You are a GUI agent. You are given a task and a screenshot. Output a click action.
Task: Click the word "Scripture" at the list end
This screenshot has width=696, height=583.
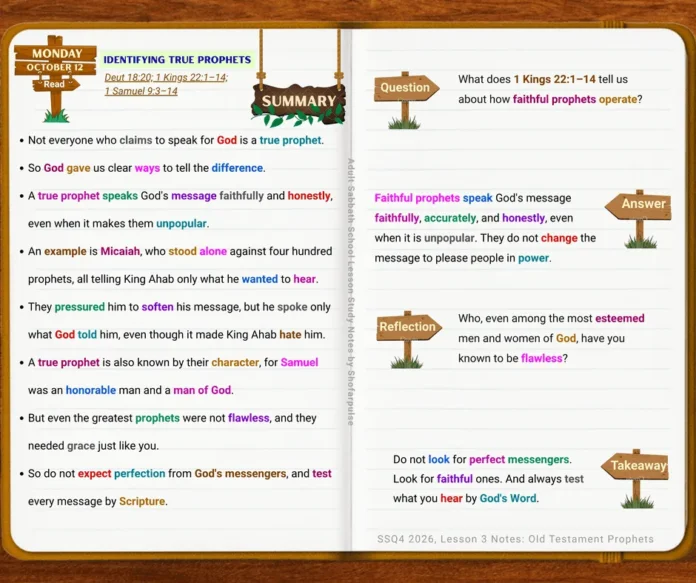coord(142,501)
